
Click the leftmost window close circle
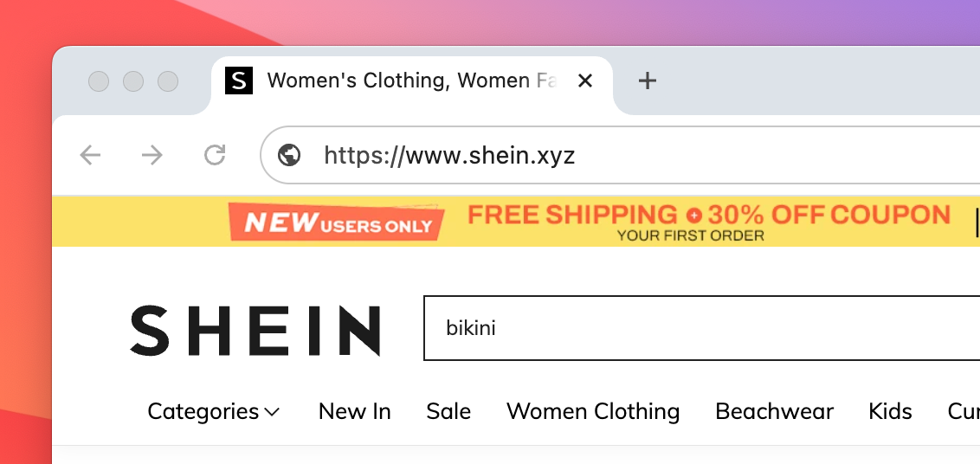(99, 81)
